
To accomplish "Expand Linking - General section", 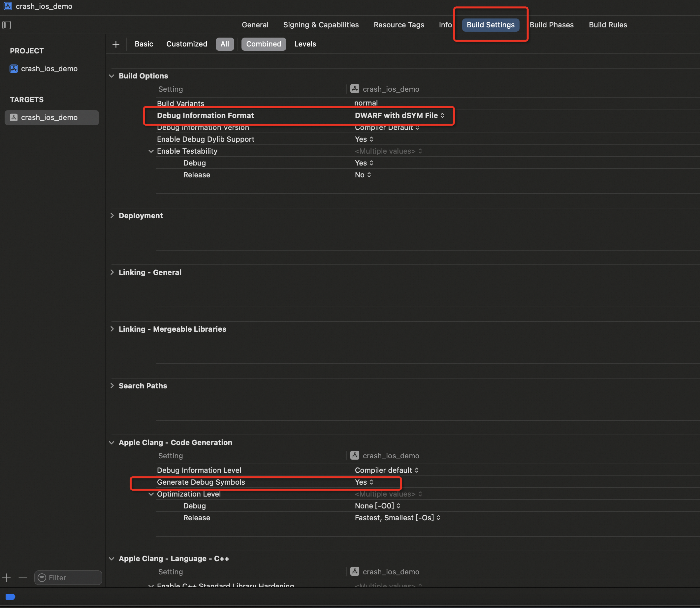I will pos(112,272).
